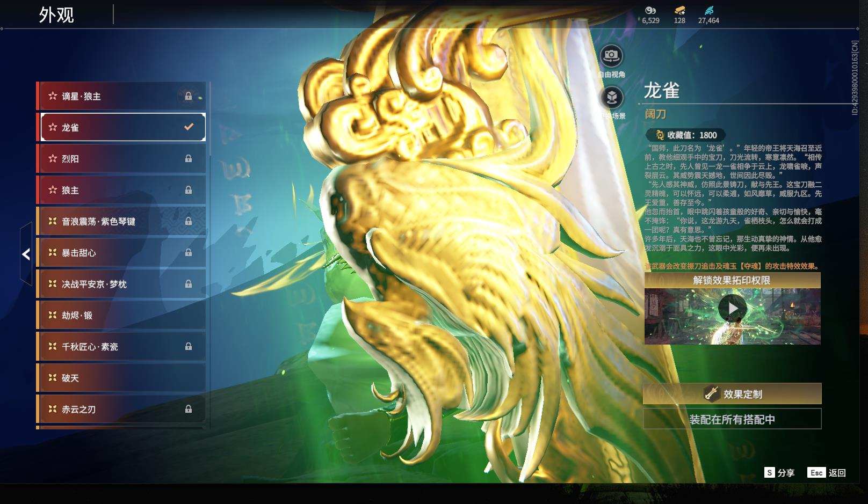
Task: Select the 烈阳 skin
Action: 121,158
